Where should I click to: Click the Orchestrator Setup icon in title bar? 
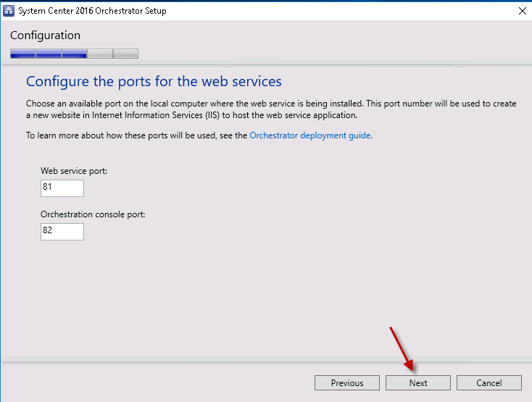pyautogui.click(x=9, y=11)
